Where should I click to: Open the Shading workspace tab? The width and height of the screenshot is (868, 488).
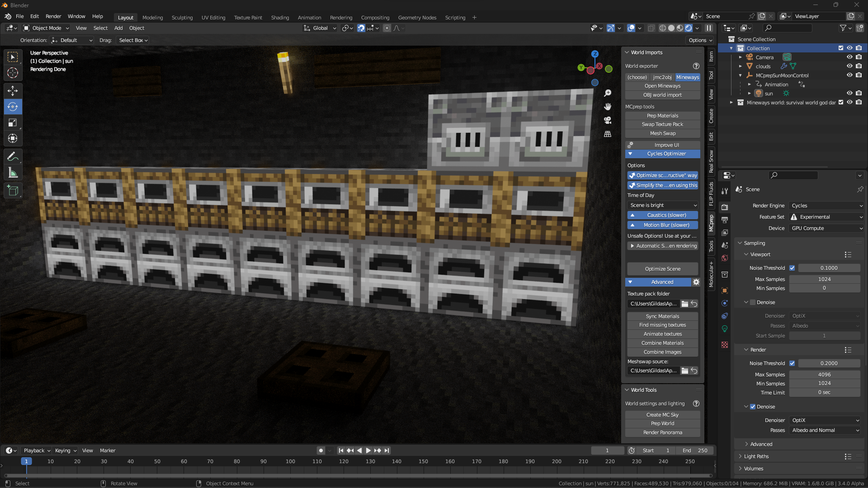(x=280, y=18)
